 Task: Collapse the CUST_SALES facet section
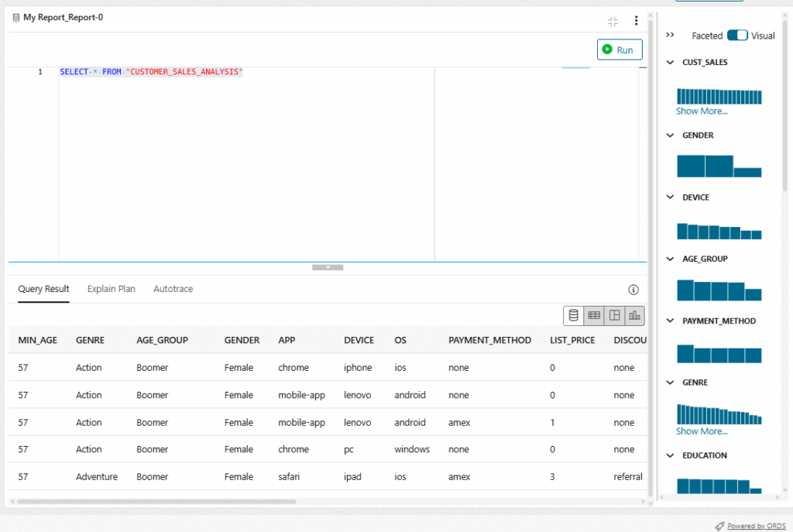click(671, 62)
